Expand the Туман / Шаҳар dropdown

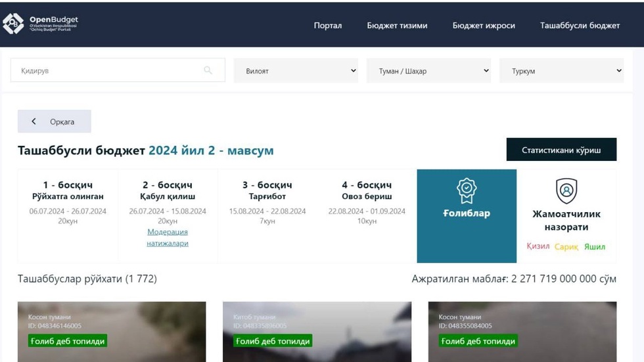tap(429, 71)
